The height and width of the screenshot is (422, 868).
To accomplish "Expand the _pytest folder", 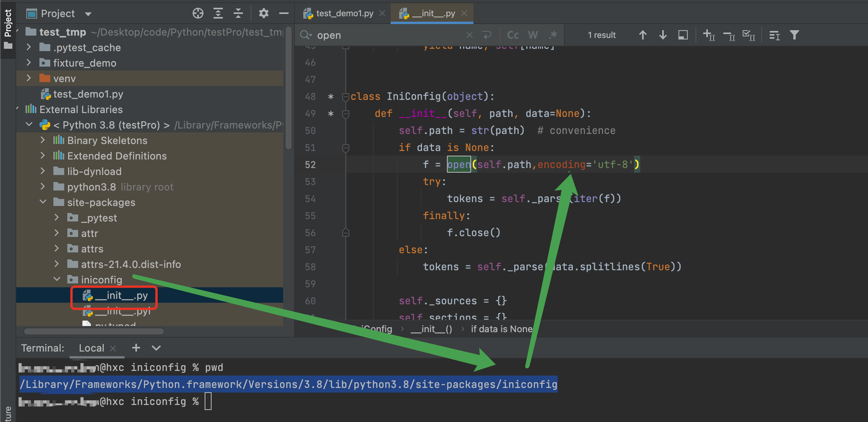I will coord(56,218).
